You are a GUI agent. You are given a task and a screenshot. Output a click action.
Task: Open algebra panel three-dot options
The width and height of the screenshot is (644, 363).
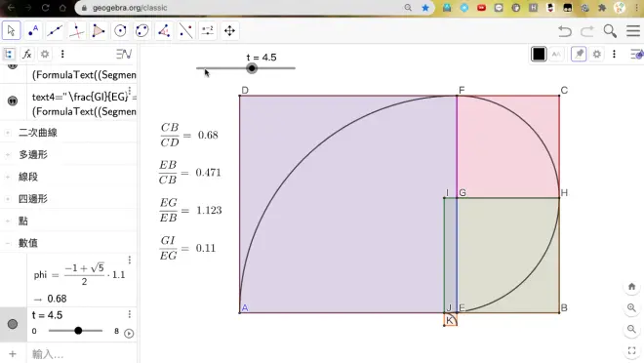[x=62, y=54]
